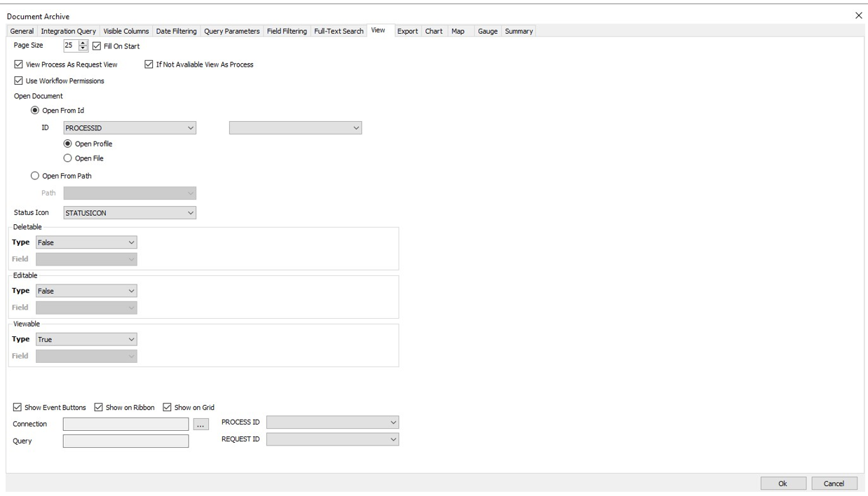
Task: Click the Page Size spinner arrows
Action: (x=83, y=46)
